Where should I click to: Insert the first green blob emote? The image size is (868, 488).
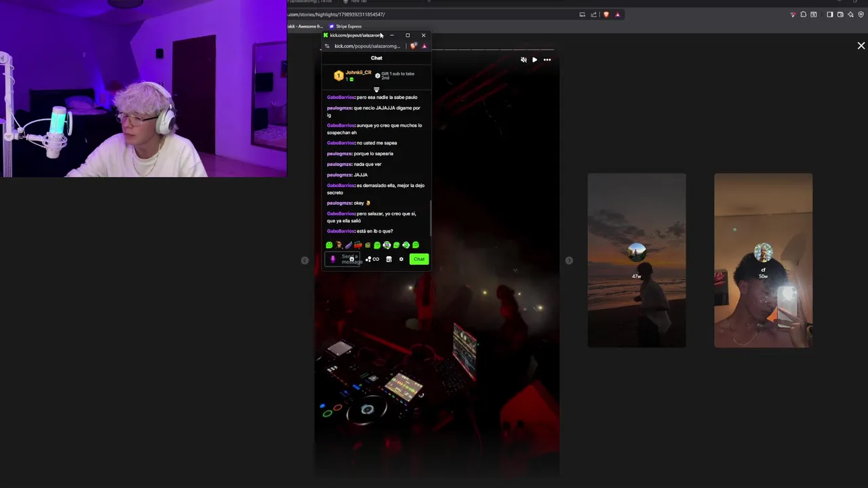click(x=330, y=245)
